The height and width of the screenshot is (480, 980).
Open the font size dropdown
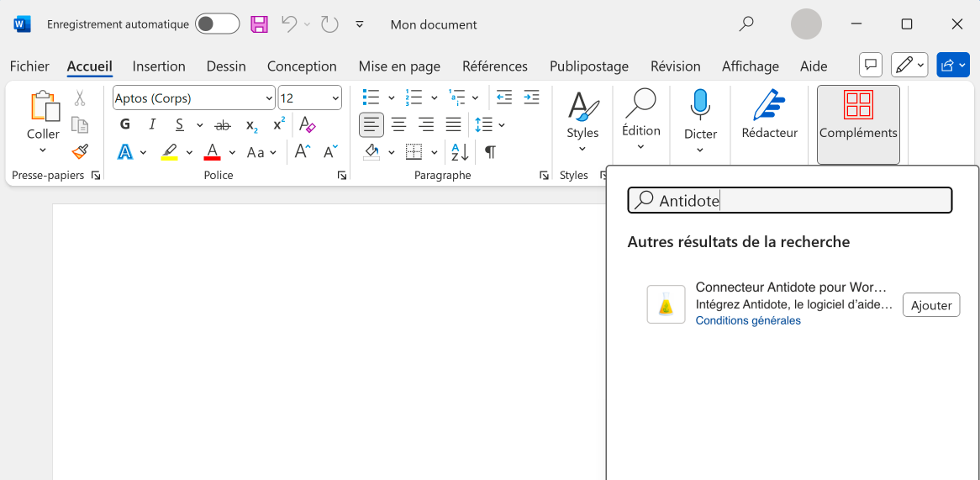[335, 98]
